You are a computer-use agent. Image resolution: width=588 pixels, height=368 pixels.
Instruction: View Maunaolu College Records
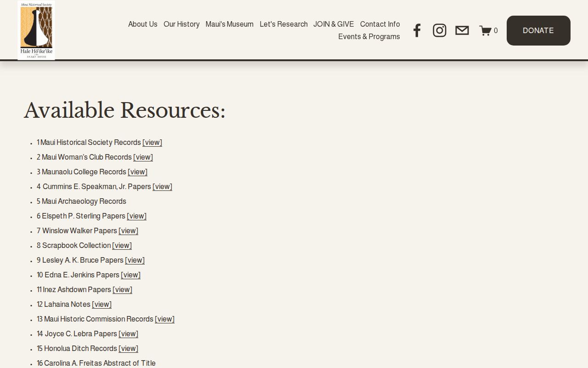pos(137,172)
